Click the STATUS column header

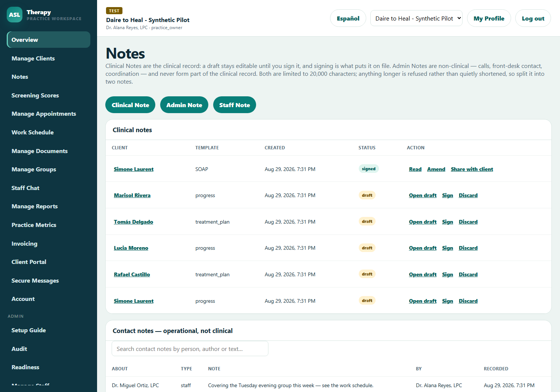pos(367,148)
